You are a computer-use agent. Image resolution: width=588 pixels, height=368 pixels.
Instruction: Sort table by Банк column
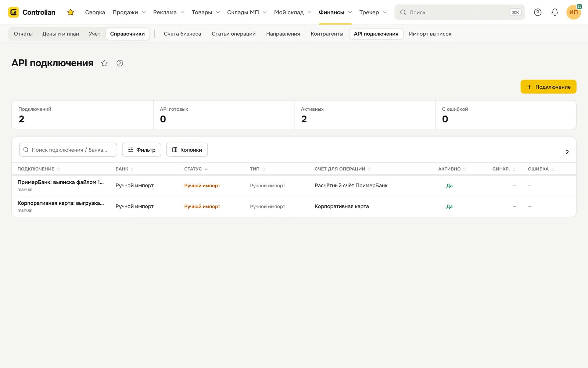click(125, 169)
